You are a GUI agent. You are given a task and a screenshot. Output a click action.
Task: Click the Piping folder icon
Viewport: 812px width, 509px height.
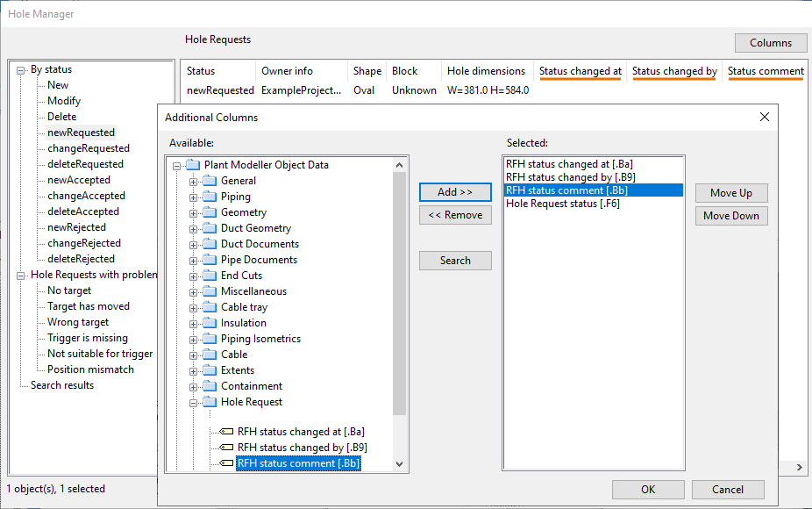pos(209,197)
